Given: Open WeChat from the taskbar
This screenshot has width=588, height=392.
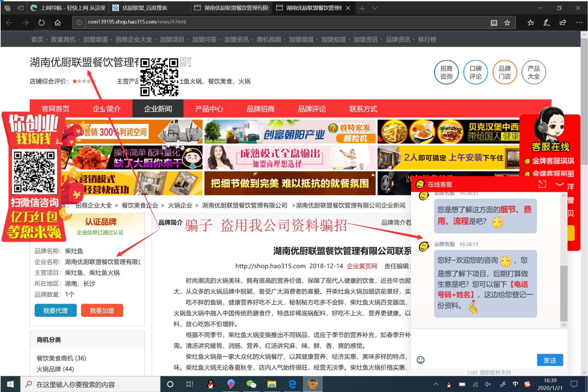Looking at the screenshot, I should pos(251,384).
